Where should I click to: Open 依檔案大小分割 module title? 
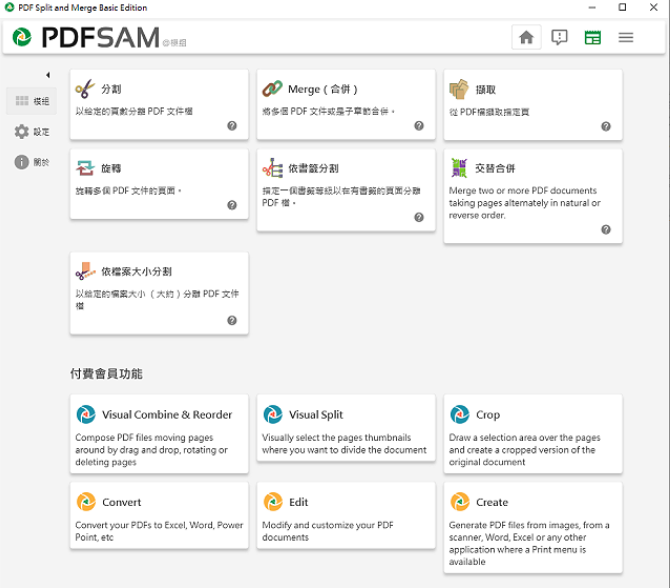pos(137,272)
